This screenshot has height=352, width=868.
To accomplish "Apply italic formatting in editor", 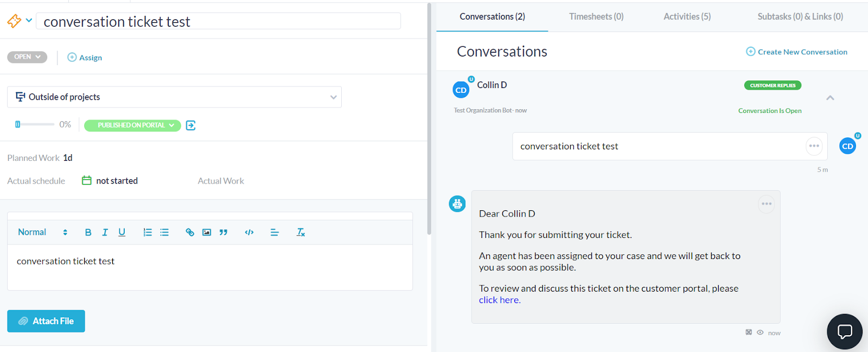I will [105, 232].
